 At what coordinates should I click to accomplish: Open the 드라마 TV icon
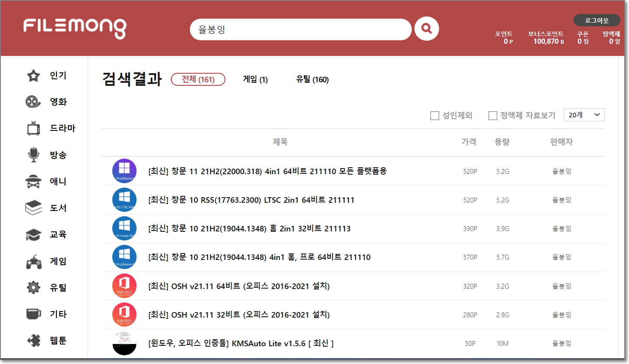tap(33, 129)
